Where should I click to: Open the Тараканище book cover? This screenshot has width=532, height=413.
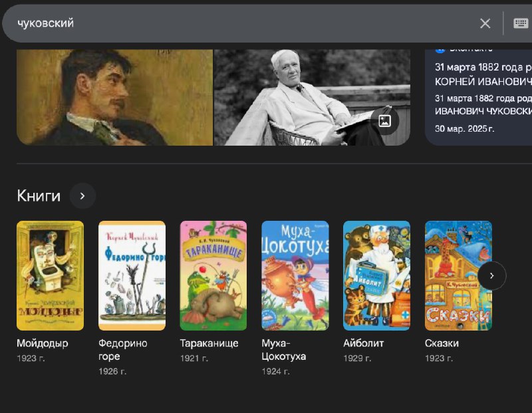pyautogui.click(x=213, y=275)
